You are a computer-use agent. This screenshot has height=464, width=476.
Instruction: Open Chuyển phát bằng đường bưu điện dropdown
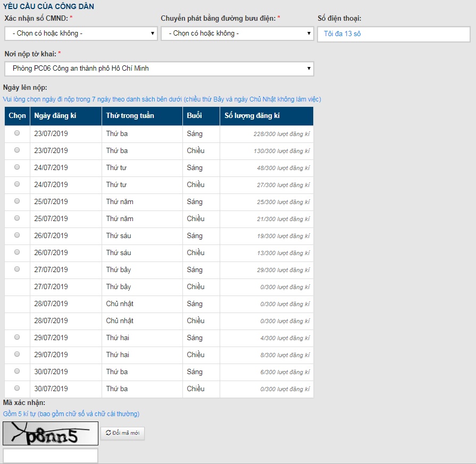coord(237,33)
